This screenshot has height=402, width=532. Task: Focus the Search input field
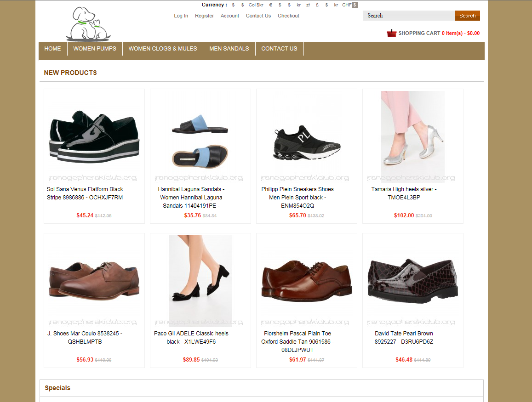click(409, 16)
